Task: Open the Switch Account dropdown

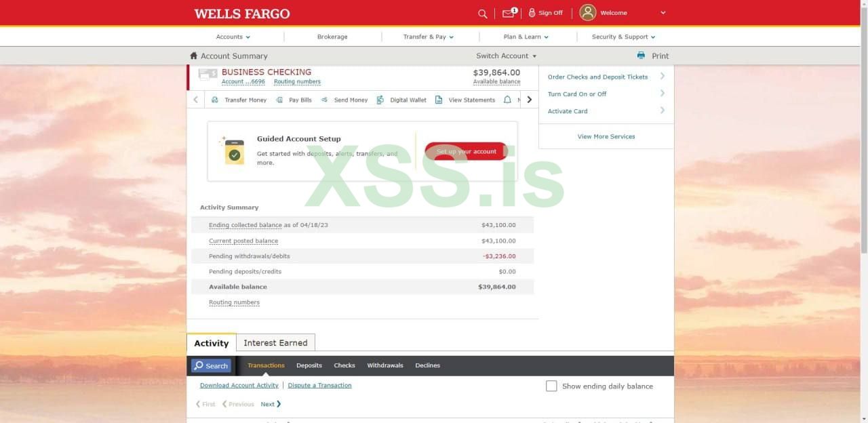Action: point(506,56)
